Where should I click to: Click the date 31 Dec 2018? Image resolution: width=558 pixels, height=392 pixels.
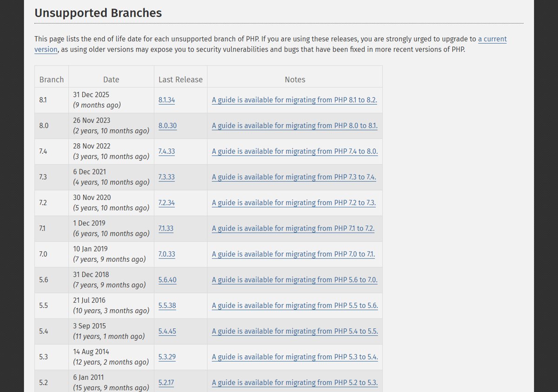tap(91, 275)
